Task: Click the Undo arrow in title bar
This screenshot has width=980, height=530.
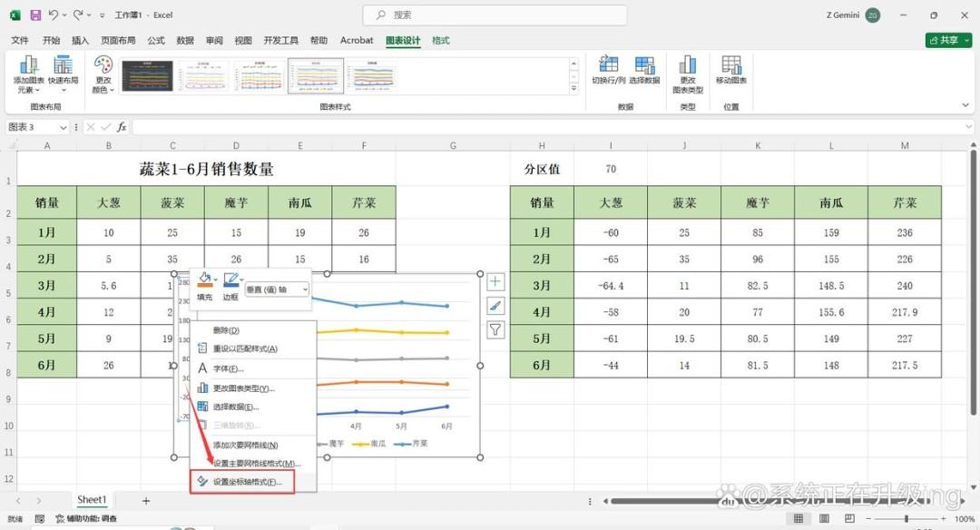Action: [54, 15]
